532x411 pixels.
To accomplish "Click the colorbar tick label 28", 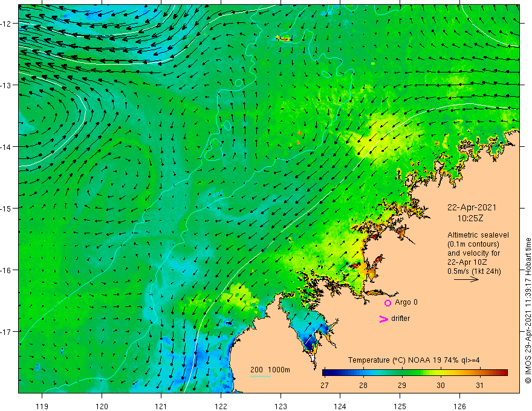I will (x=363, y=385).
